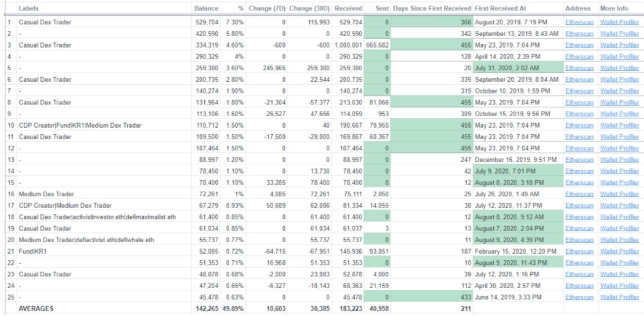Click Days Since First Received header

[x=432, y=9]
